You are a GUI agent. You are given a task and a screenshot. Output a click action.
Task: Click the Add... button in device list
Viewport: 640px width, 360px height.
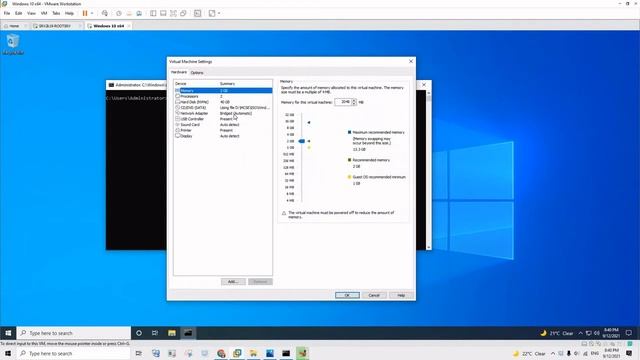[233, 282]
